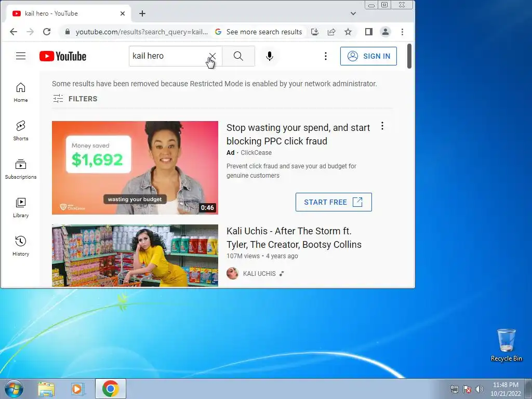
Task: Open the tab search dropdown arrow
Action: [x=353, y=14]
